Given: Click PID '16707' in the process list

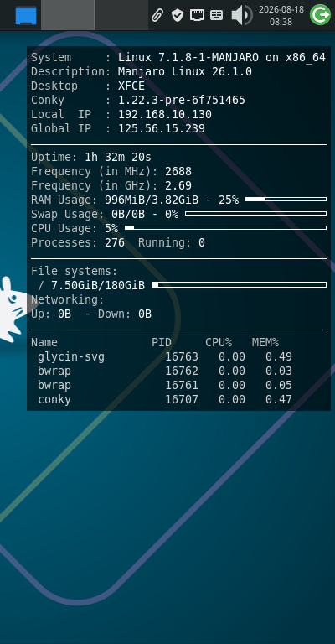Looking at the screenshot, I should 182,400.
